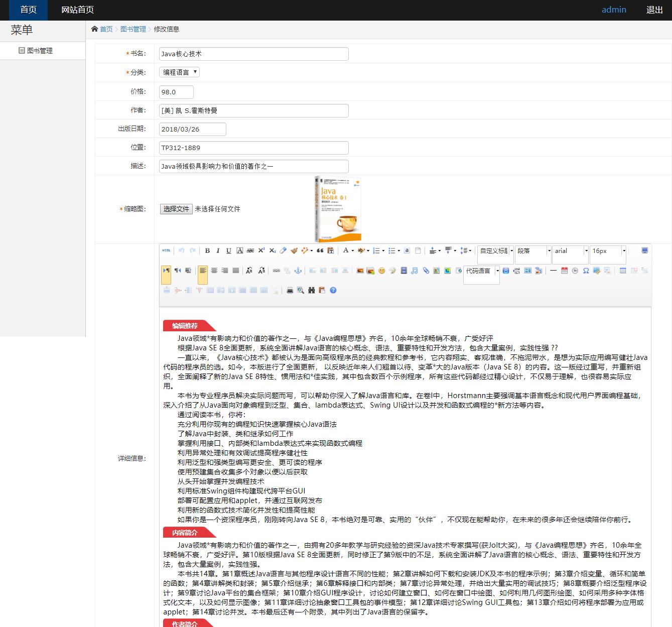Insert hyperlink with the chain icon
672x627 pixels.
pyautogui.click(x=276, y=271)
